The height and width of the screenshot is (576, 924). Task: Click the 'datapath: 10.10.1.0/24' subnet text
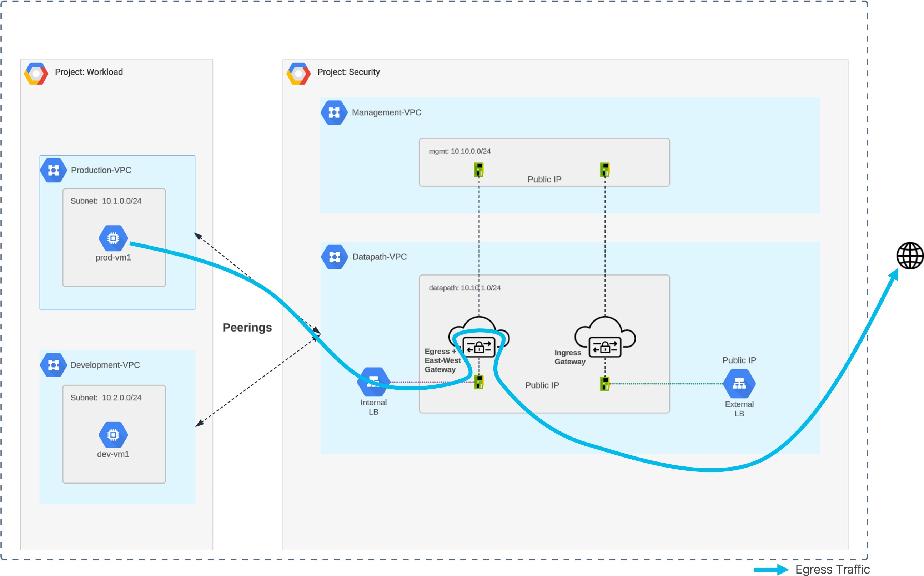465,288
